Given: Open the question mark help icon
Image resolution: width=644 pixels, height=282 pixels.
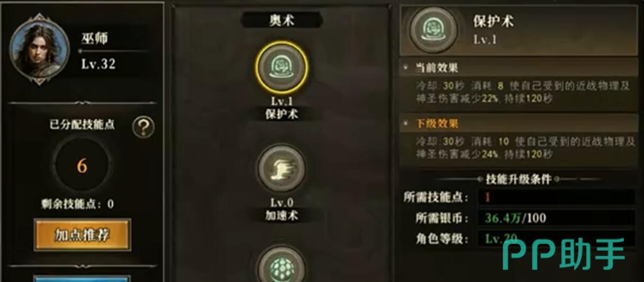Looking at the screenshot, I should click(143, 127).
